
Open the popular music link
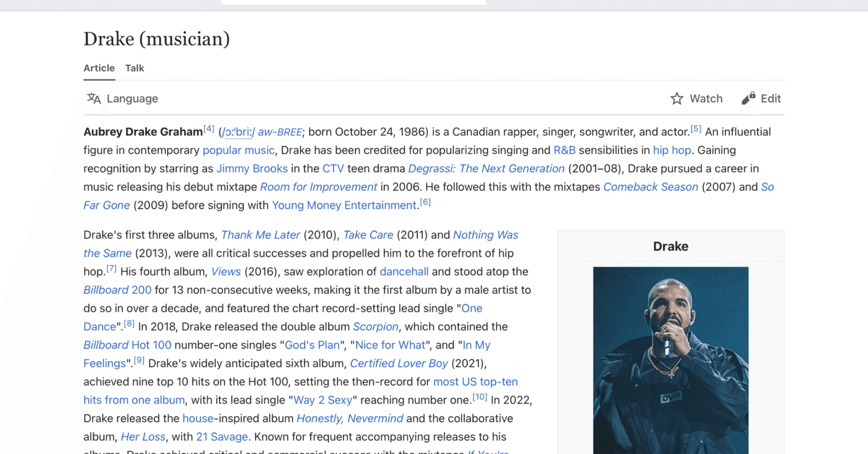pyautogui.click(x=239, y=150)
